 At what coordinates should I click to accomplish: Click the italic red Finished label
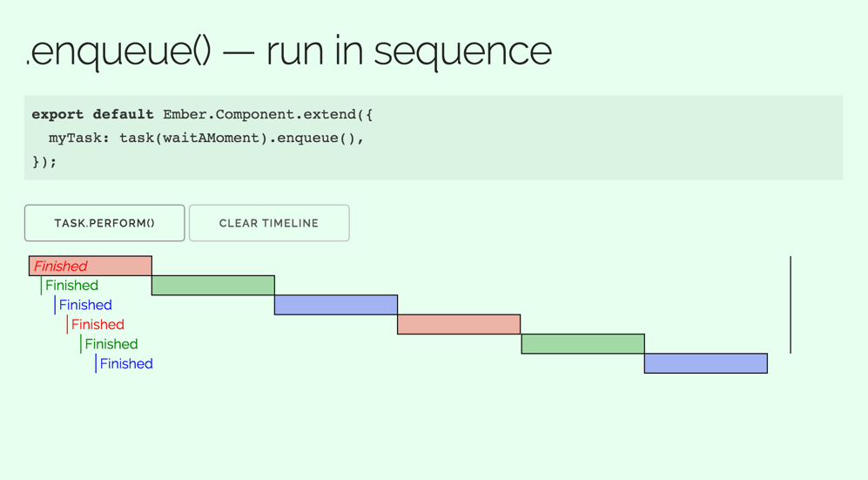[61, 267]
